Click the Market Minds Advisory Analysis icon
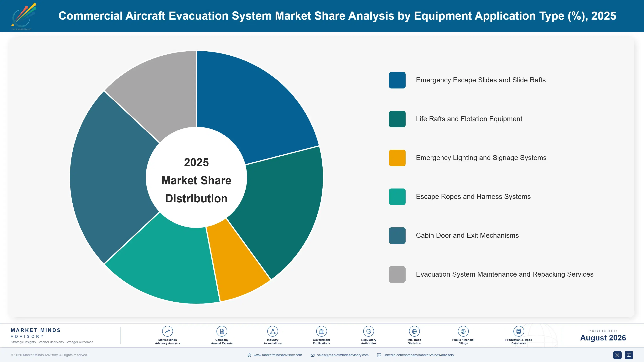This screenshot has height=362, width=644. click(x=168, y=331)
